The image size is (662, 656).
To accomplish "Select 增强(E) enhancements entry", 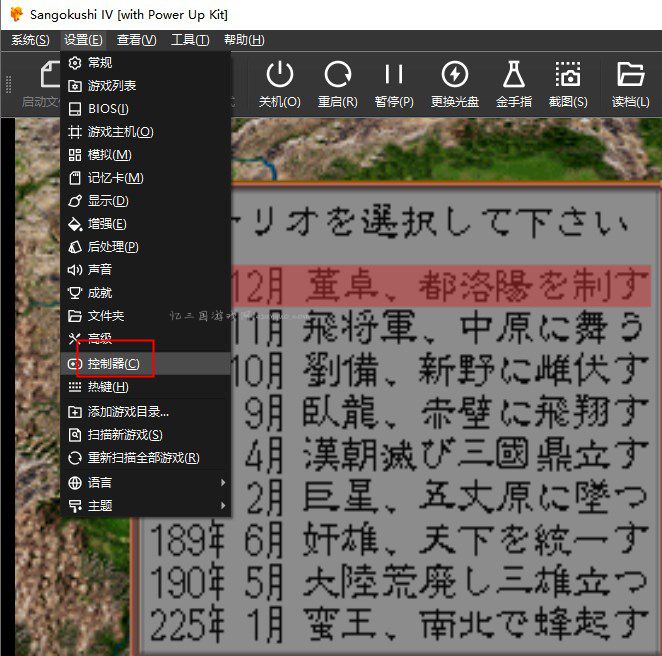I will point(146,224).
